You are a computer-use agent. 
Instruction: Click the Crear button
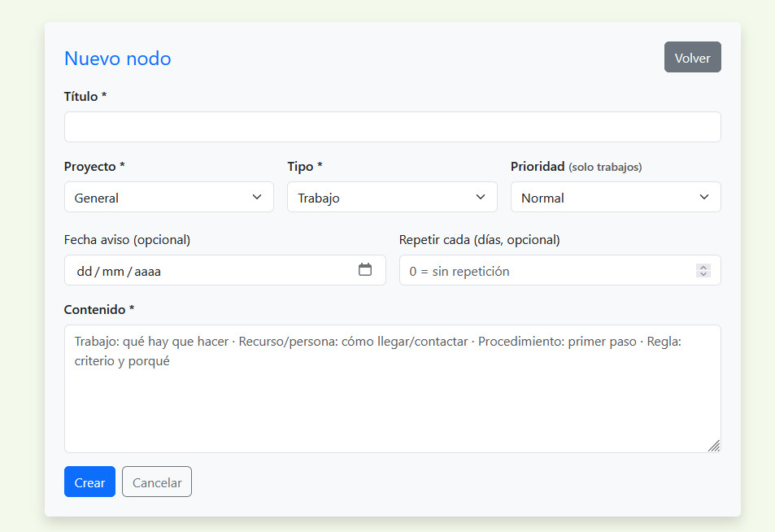pos(89,482)
